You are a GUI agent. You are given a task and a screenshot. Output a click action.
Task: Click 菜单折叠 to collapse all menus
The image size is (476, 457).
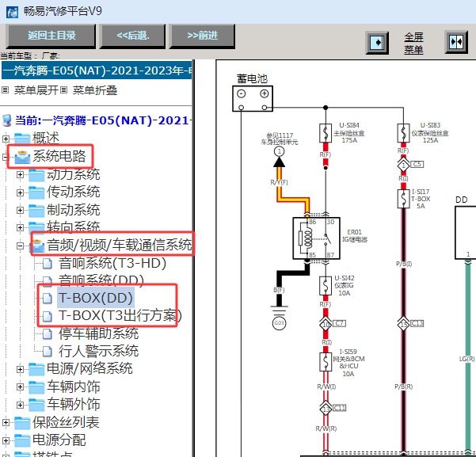[95, 90]
